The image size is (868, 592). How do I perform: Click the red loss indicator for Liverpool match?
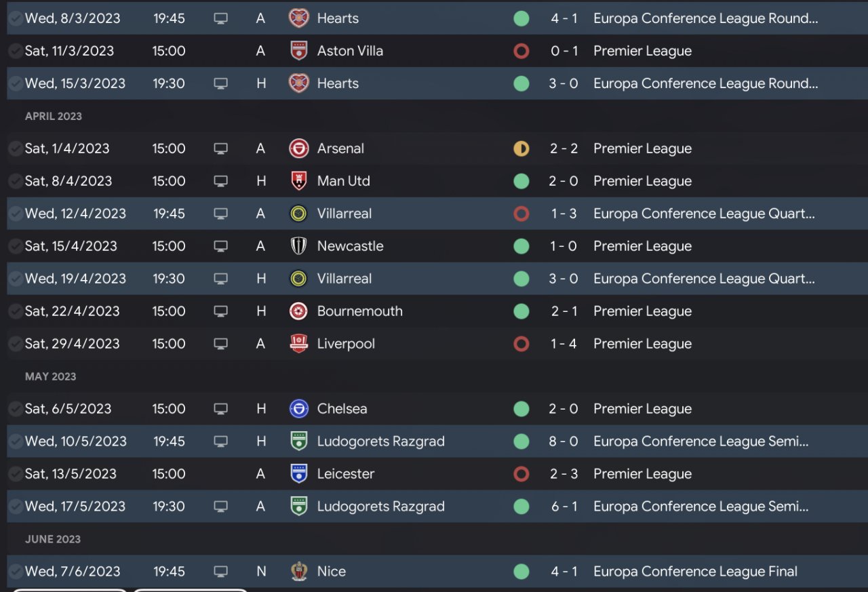coord(521,344)
